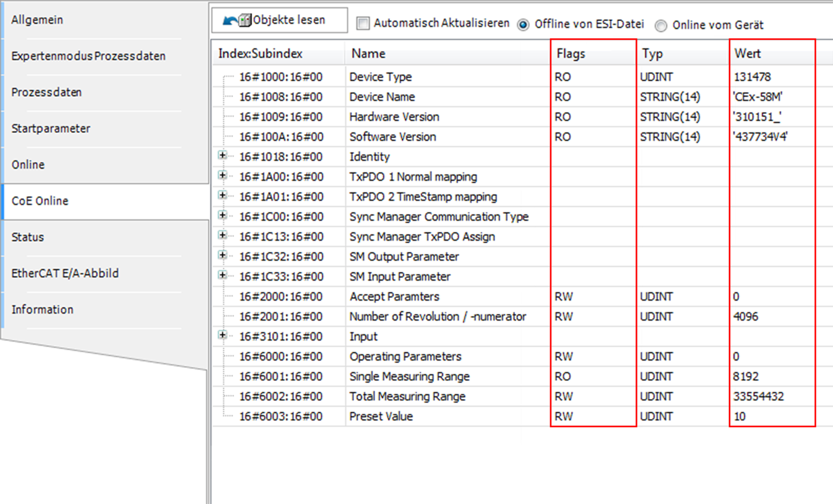Image resolution: width=833 pixels, height=504 pixels.
Task: Expand the SM Output Parameter node
Action: click(223, 255)
